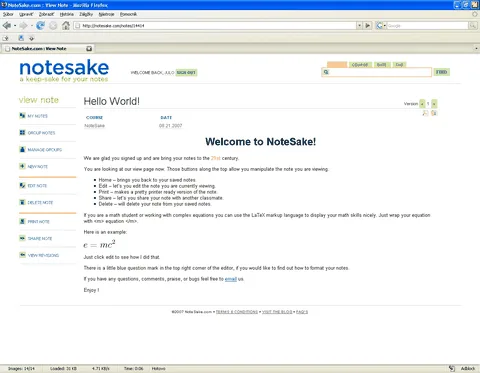Create a New Note from sidebar
480x373 pixels.
pos(37,166)
